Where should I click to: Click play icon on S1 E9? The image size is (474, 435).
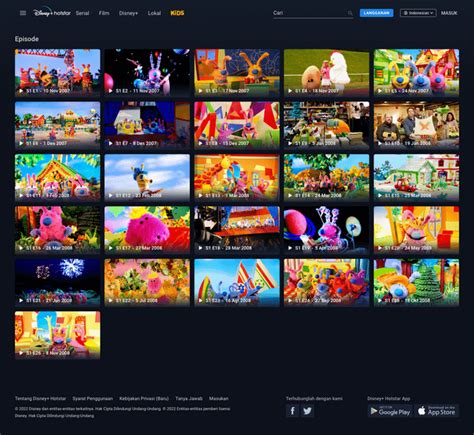click(x=290, y=143)
